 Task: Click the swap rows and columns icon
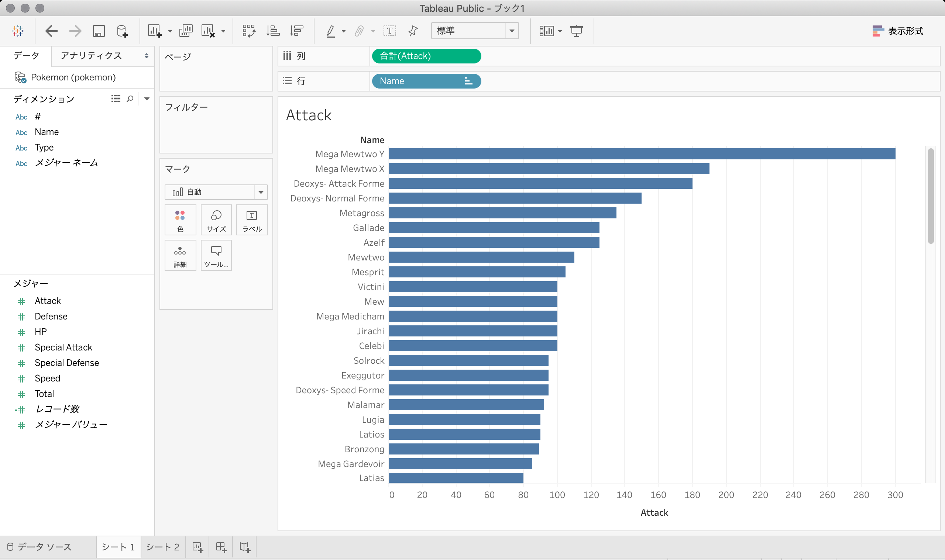[x=249, y=31]
